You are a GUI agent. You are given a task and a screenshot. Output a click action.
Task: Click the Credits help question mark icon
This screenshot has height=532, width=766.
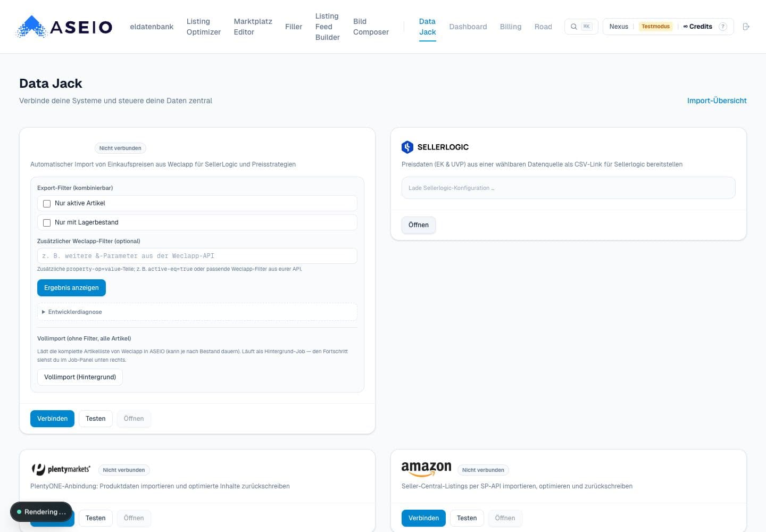click(722, 27)
